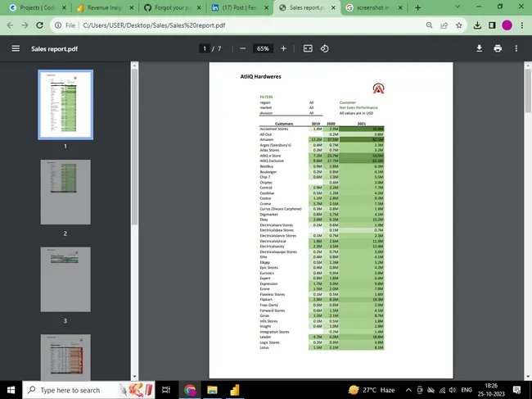Switch to the screenshot Google tab
This screenshot has height=399, width=532.
click(372, 7)
